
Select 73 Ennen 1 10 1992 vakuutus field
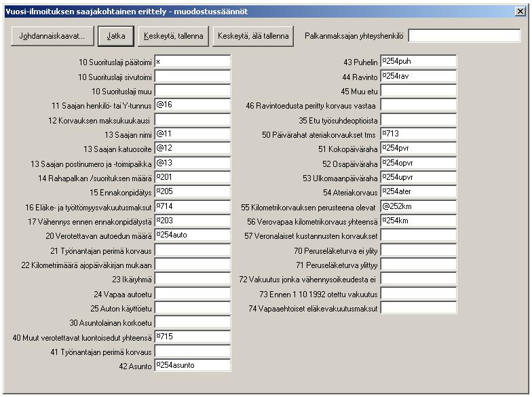(419, 293)
